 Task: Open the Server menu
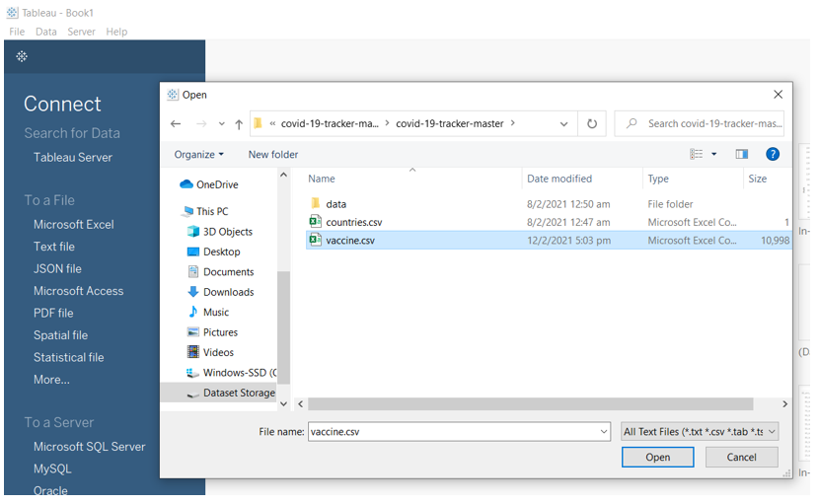tap(81, 32)
